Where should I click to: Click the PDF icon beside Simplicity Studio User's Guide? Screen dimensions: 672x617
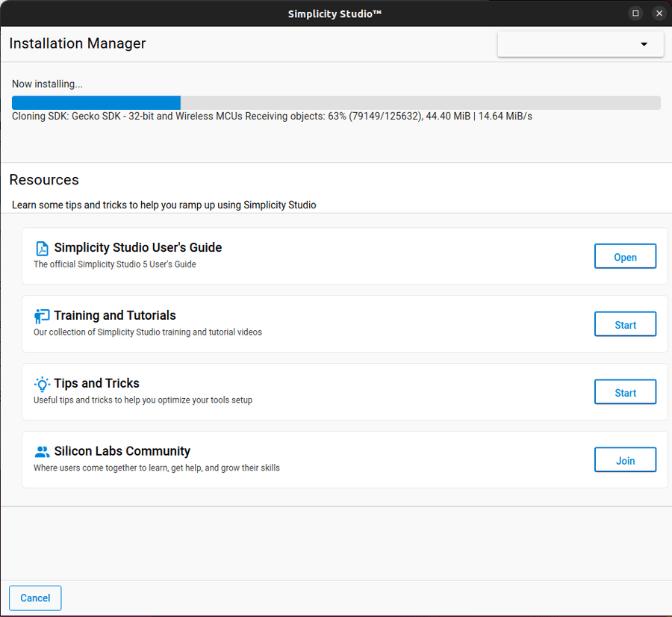click(x=42, y=247)
